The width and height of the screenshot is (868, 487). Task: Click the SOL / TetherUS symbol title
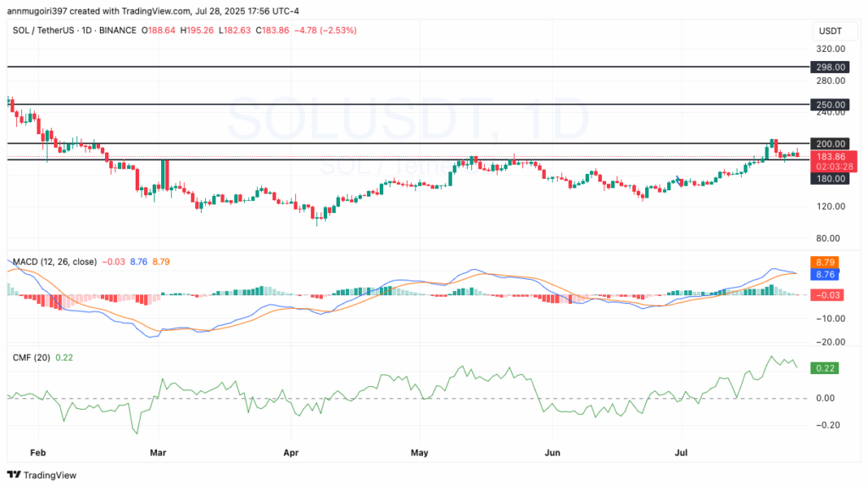[44, 31]
